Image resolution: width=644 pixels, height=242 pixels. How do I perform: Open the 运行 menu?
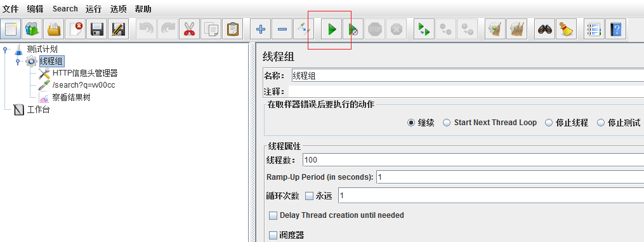[x=94, y=9]
